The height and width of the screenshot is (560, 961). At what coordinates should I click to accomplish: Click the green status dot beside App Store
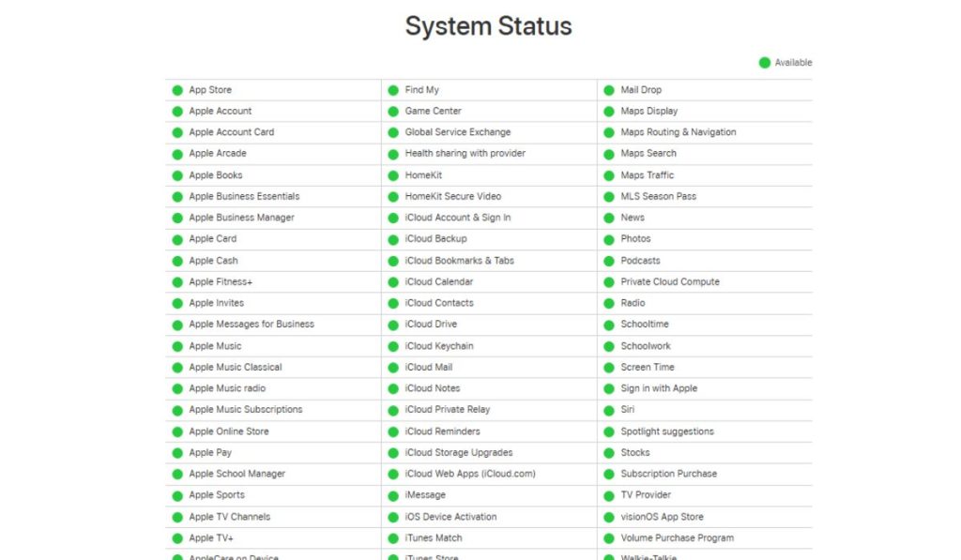[177, 90]
